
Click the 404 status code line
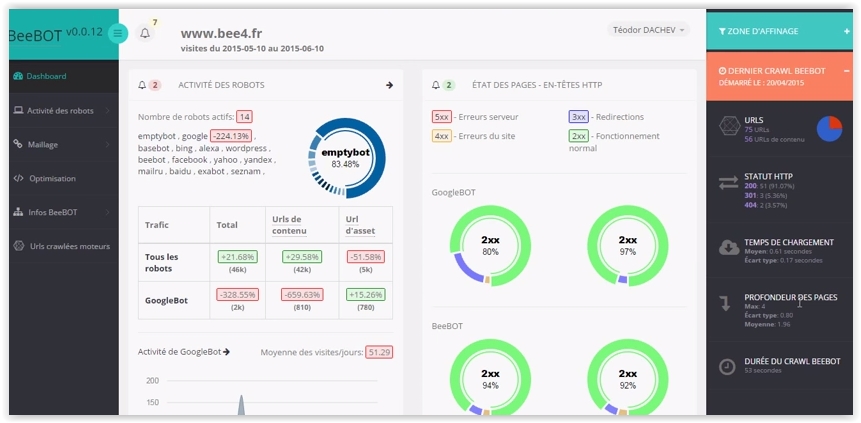[767, 205]
